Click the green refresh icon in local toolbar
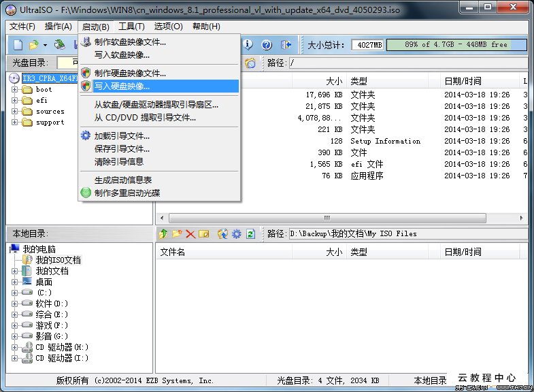The height and width of the screenshot is (392, 534). click(x=250, y=233)
